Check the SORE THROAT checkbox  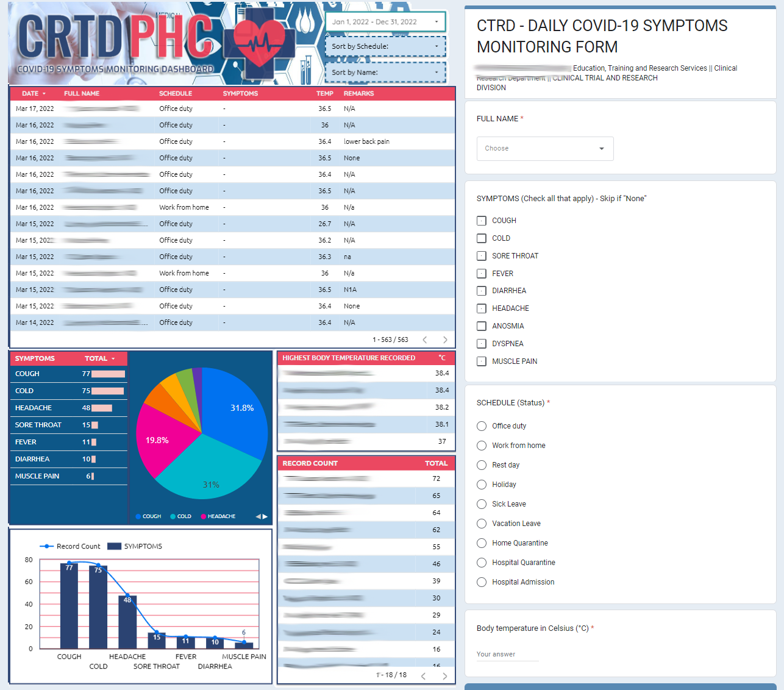pos(482,256)
